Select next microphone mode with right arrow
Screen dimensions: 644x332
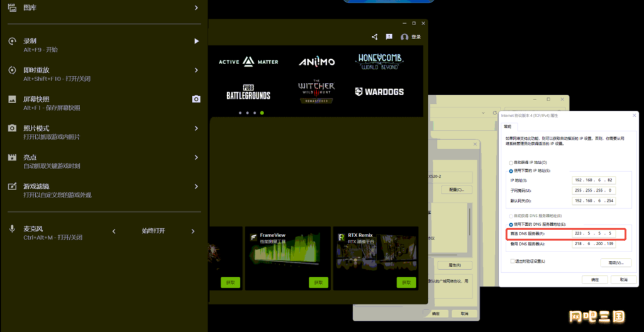(192, 231)
